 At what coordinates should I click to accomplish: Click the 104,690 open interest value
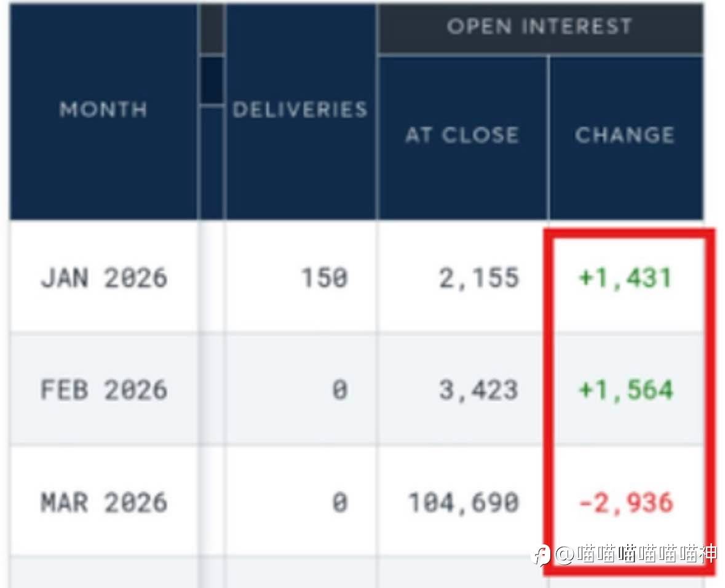point(464,503)
